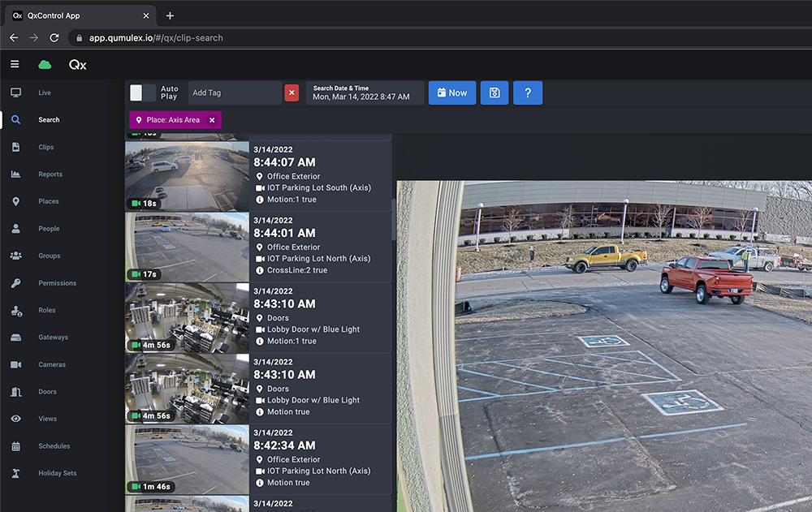Open the Doors page
This screenshot has height=512, width=812.
(x=47, y=392)
